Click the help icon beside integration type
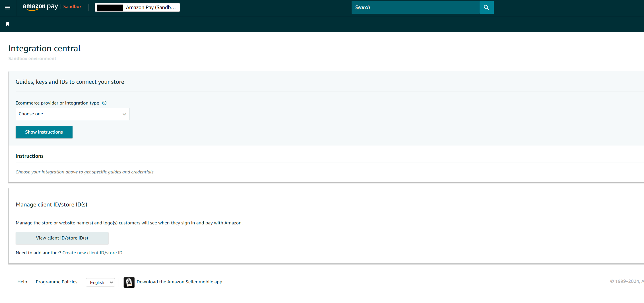The height and width of the screenshot is (303, 644). [104, 103]
